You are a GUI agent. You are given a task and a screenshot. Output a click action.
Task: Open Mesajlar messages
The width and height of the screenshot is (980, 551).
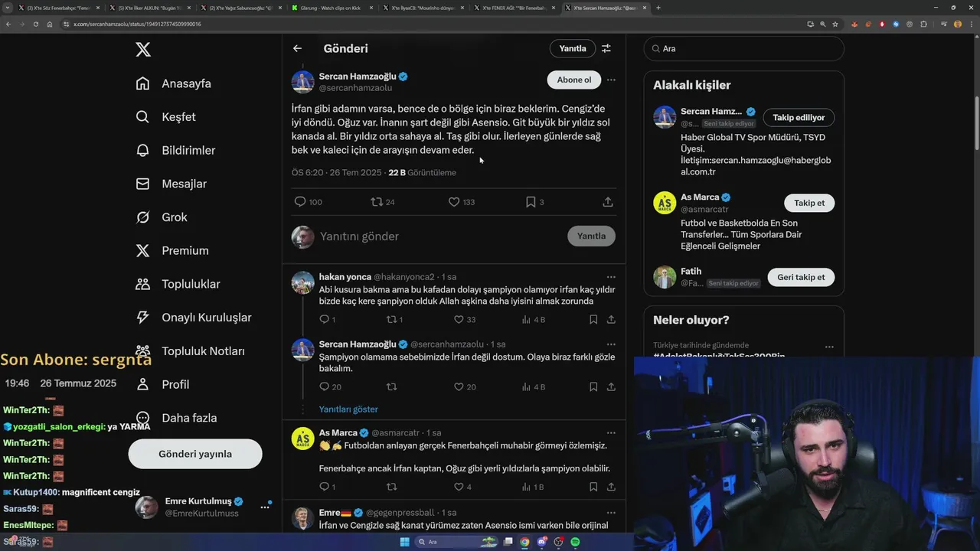tap(171, 184)
